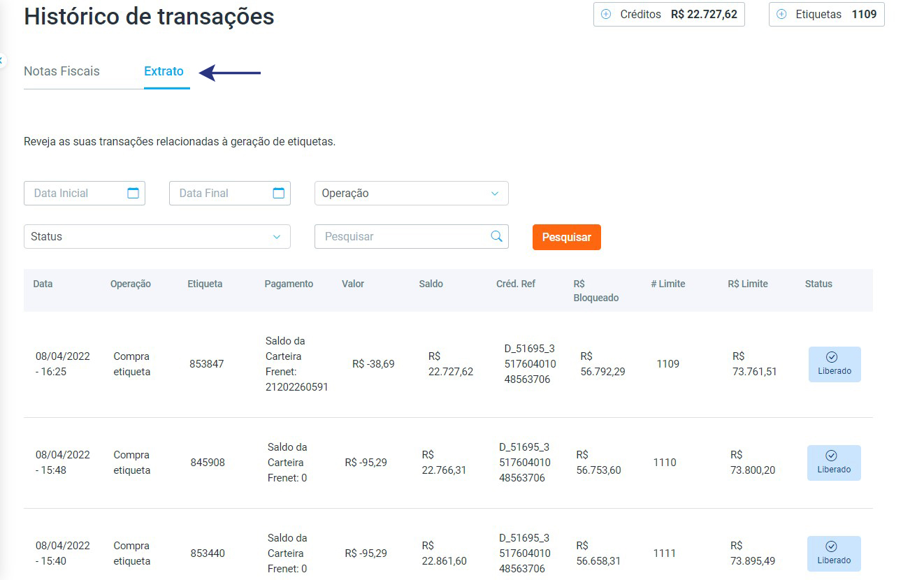Image resolution: width=924 pixels, height=580 pixels.
Task: Focus the Pesquisar text input field
Action: pos(402,237)
